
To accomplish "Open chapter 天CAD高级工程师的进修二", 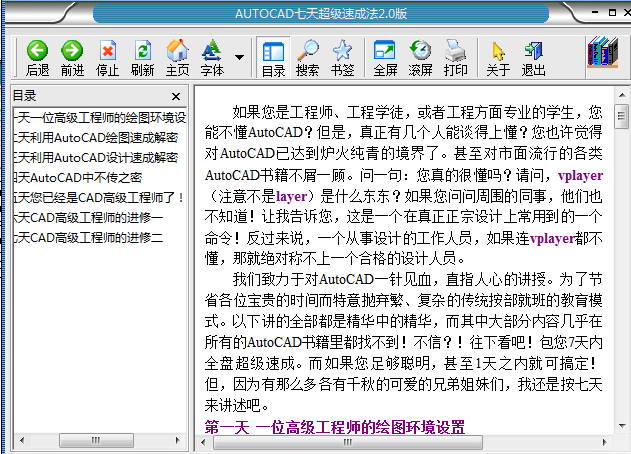I will tap(89, 237).
